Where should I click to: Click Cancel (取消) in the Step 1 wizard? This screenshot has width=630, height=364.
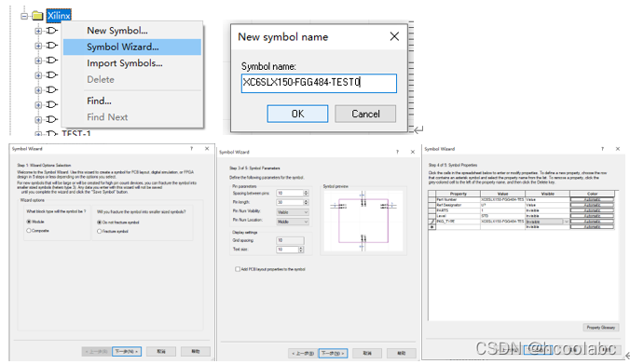160,352
